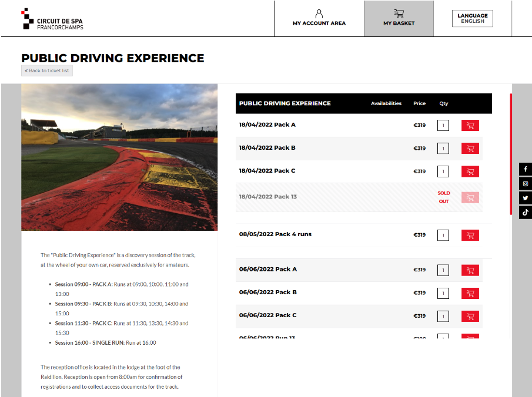Open the TikTok social link
The width and height of the screenshot is (532, 397).
pyautogui.click(x=526, y=213)
